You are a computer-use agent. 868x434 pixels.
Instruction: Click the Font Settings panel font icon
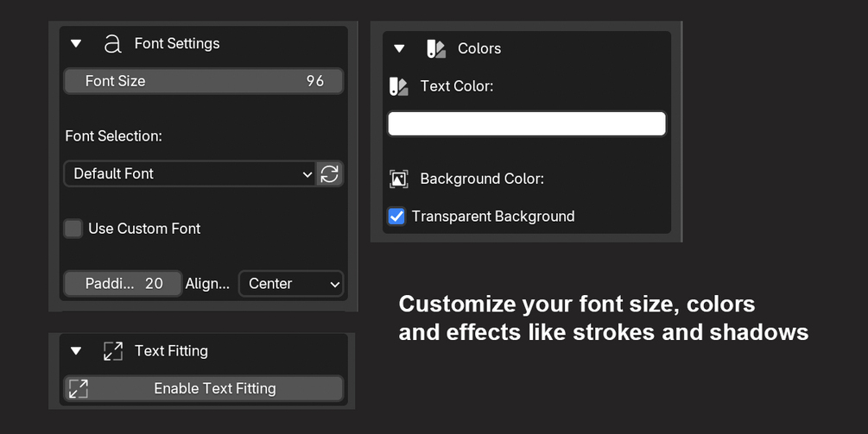coord(112,44)
